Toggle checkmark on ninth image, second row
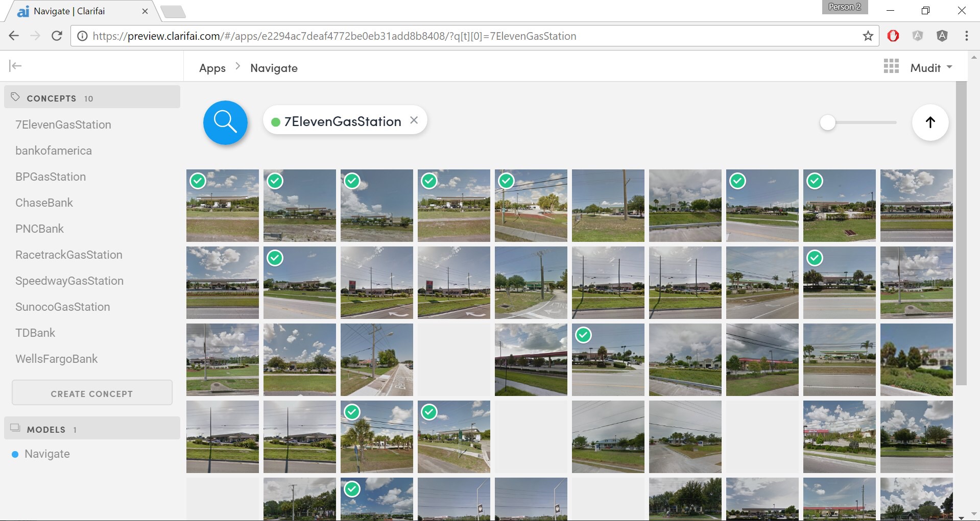The height and width of the screenshot is (521, 980). [815, 258]
